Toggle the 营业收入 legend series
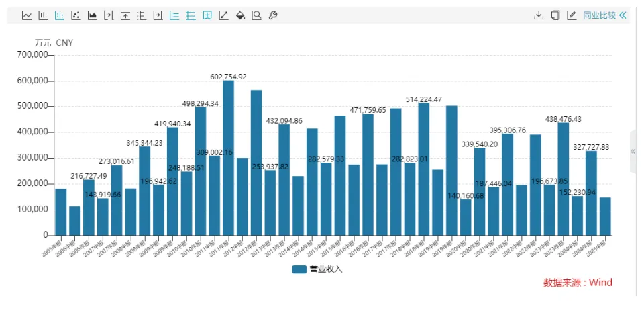This screenshot has height=317, width=644. (x=317, y=269)
